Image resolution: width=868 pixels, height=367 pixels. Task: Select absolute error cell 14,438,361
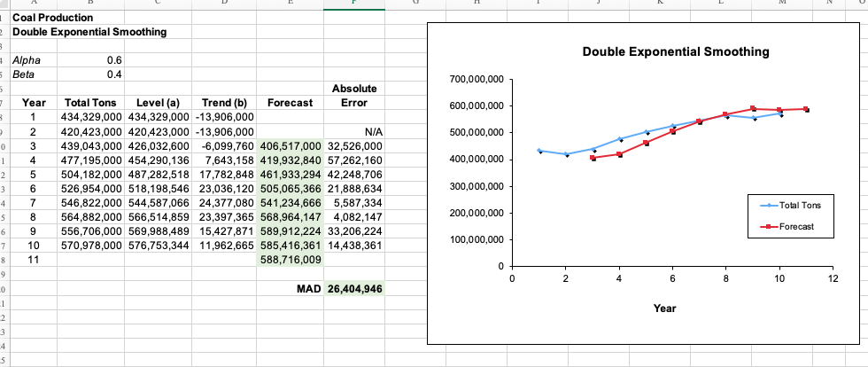pyautogui.click(x=355, y=246)
